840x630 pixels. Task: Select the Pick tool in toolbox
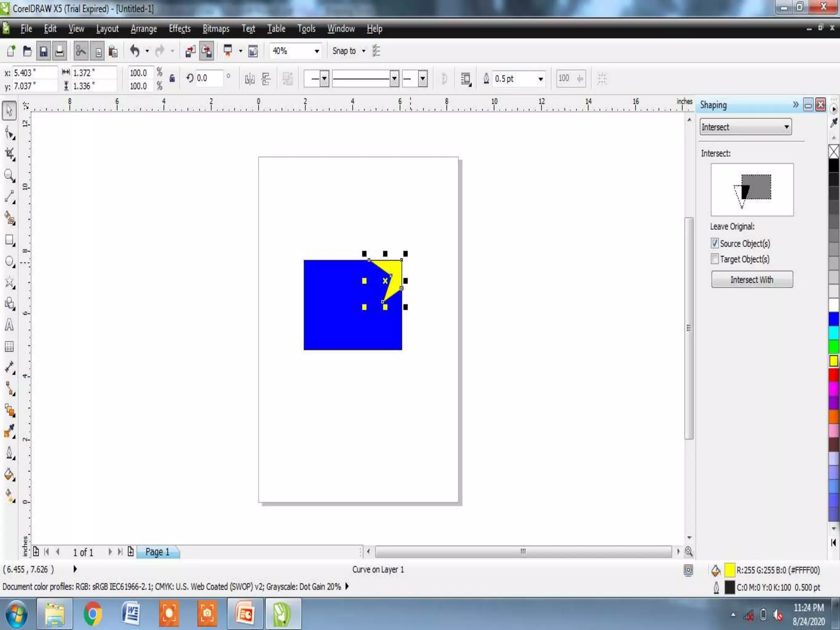point(9,110)
